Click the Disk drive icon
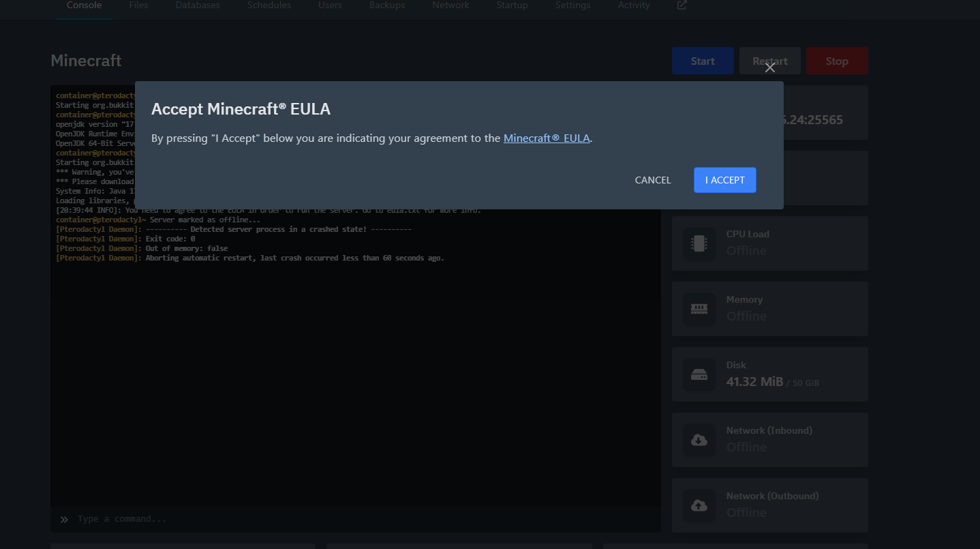 (x=699, y=374)
